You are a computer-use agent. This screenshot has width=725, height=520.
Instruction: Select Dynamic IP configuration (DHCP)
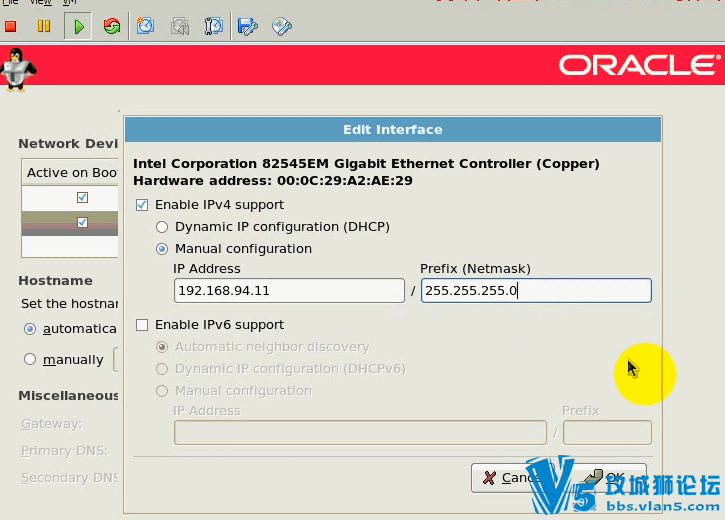pyautogui.click(x=162, y=227)
